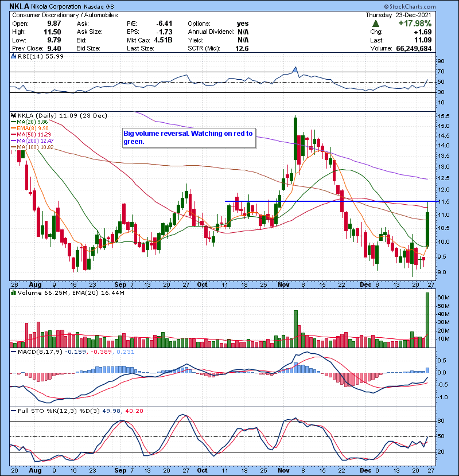Click the Big volume reversal annotation box
This screenshot has width=459, height=476.
(x=189, y=138)
